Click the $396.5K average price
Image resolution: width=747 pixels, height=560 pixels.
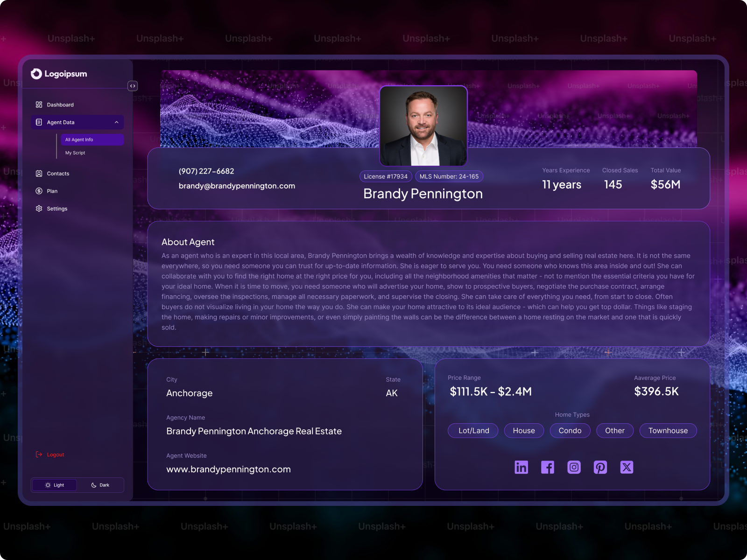point(656,392)
